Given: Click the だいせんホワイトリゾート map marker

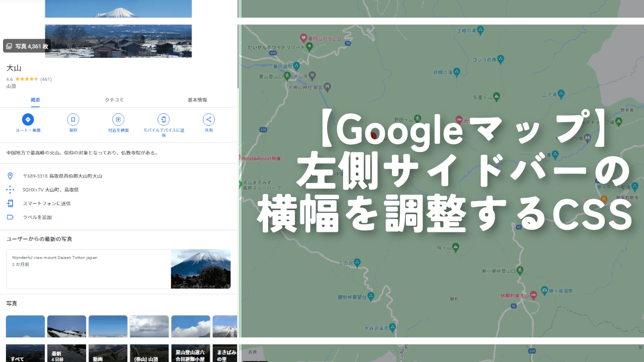Looking at the screenshot, I should [309, 47].
